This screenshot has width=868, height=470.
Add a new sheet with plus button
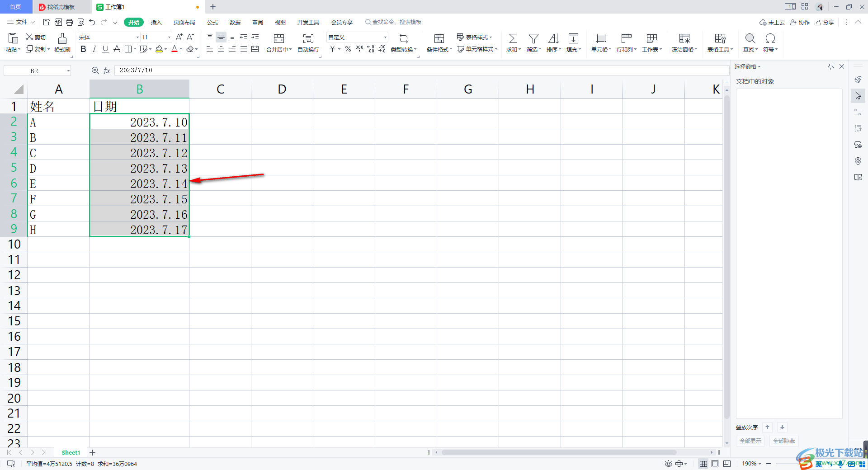92,452
